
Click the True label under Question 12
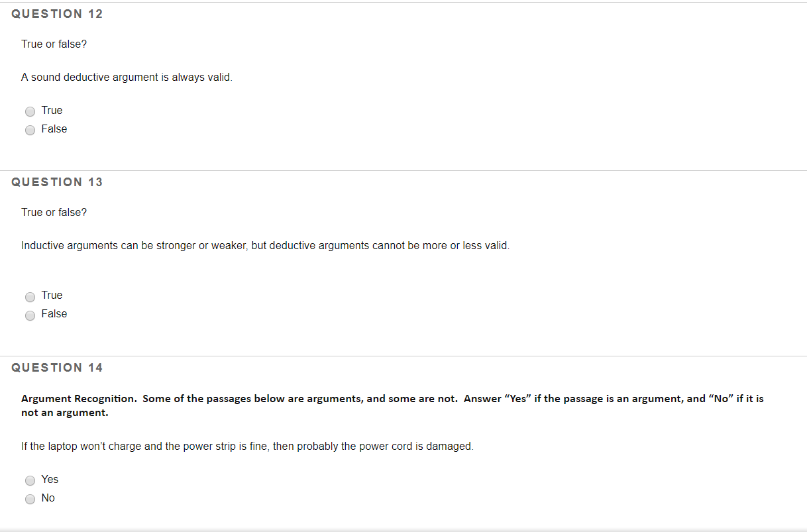coord(52,110)
